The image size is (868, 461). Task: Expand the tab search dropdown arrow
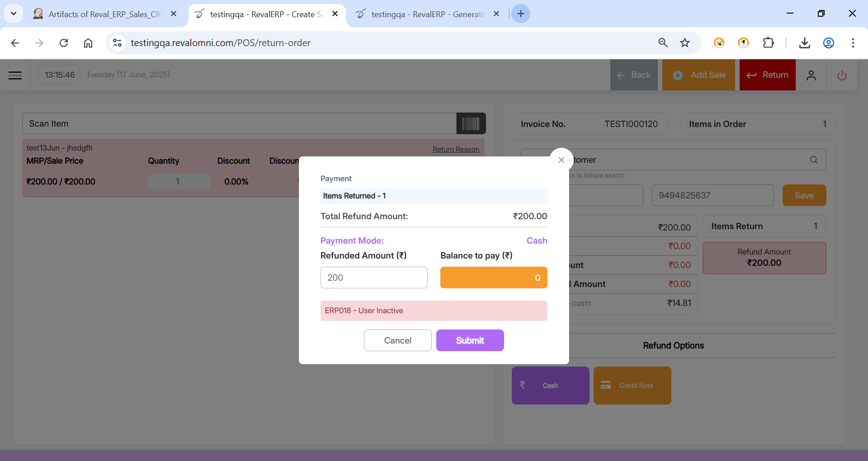coord(14,14)
